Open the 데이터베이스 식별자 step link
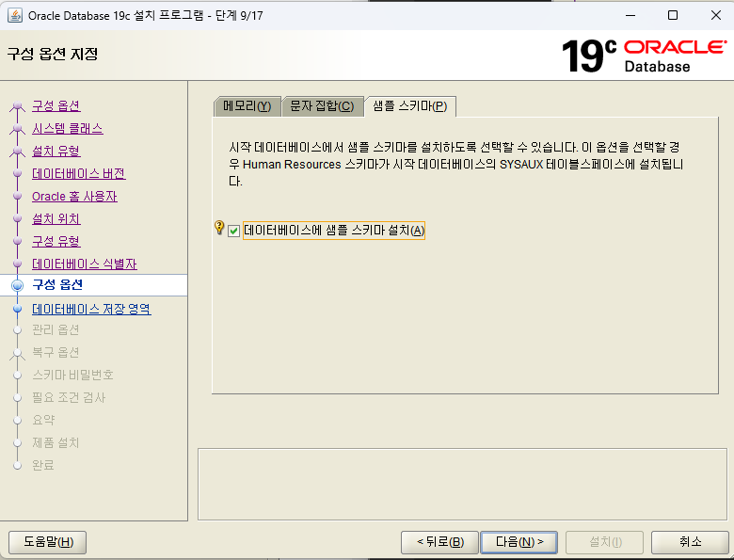The image size is (734, 560). 85,264
